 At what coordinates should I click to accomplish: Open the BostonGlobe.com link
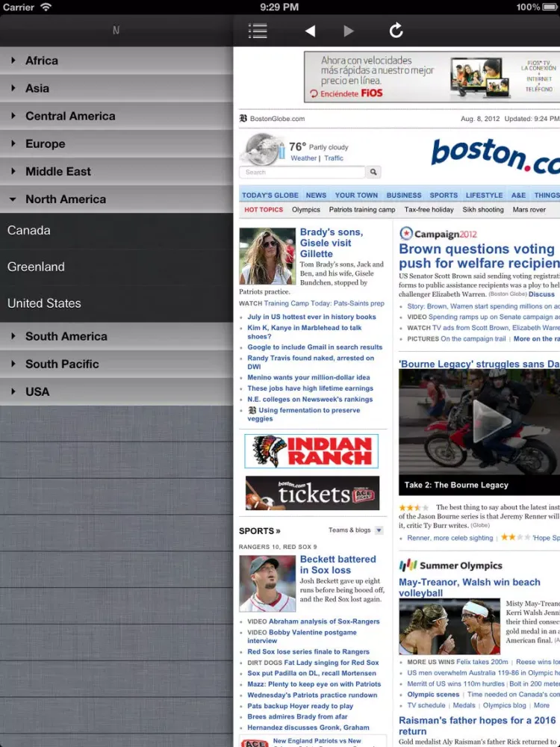coord(277,119)
